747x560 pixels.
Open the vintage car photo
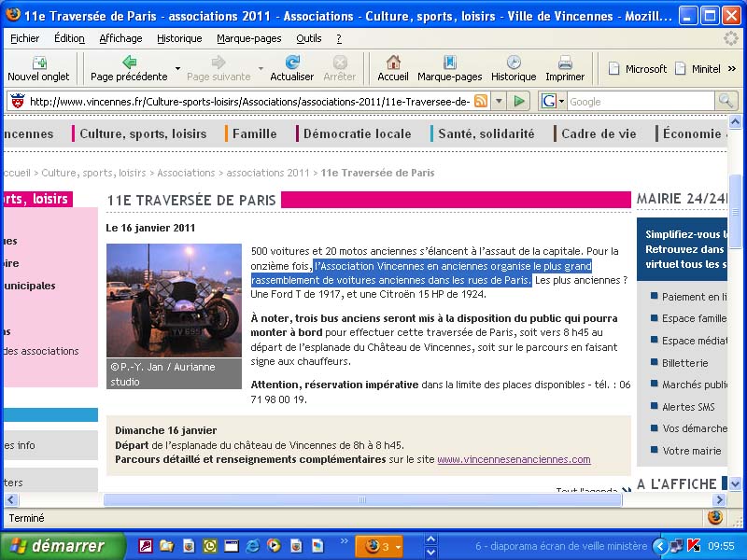pyautogui.click(x=174, y=301)
